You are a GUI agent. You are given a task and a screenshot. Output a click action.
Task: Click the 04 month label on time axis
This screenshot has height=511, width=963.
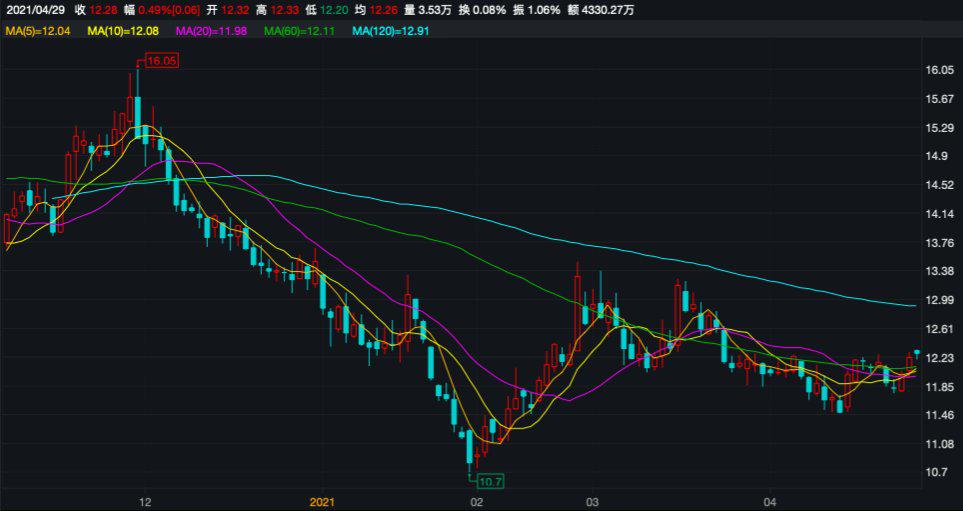point(770,501)
